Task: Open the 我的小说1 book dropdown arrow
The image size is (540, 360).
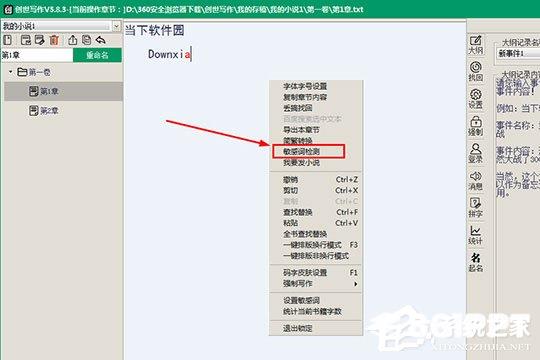Action: click(116, 26)
